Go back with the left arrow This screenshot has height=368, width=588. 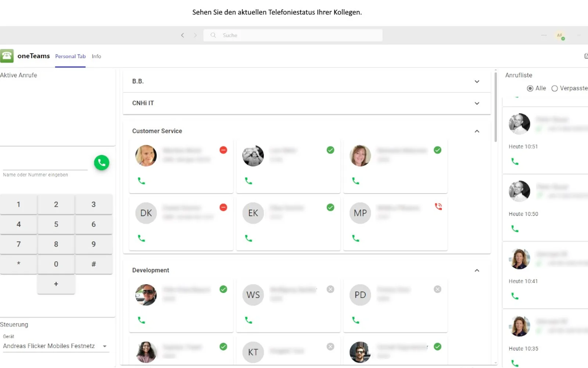tap(183, 35)
